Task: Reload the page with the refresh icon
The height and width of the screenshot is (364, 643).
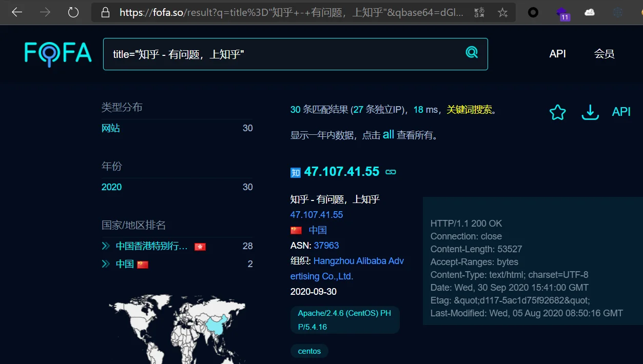Action: coord(73,12)
